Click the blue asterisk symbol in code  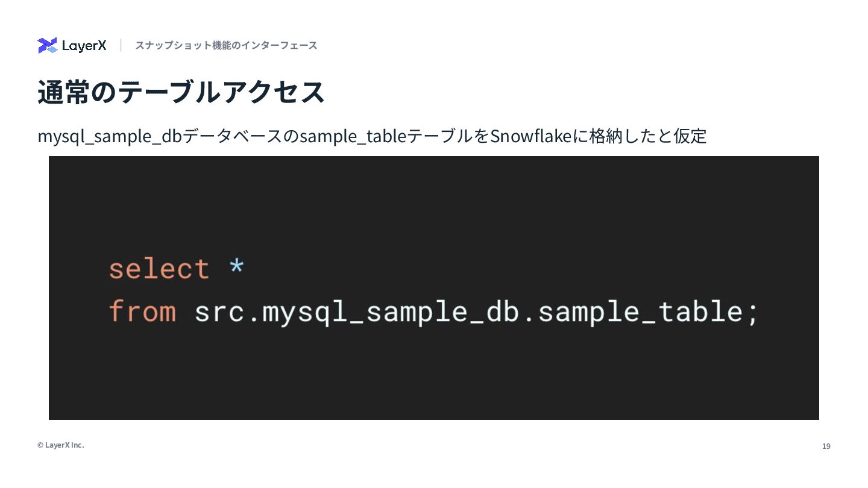[236, 267]
